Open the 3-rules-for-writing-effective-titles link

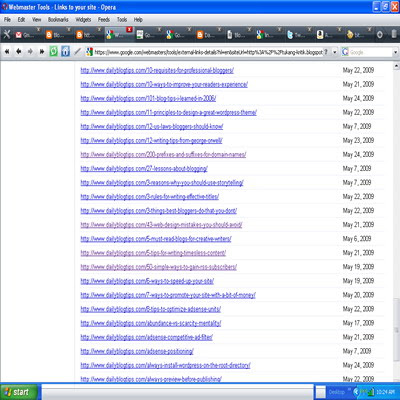coord(150,197)
